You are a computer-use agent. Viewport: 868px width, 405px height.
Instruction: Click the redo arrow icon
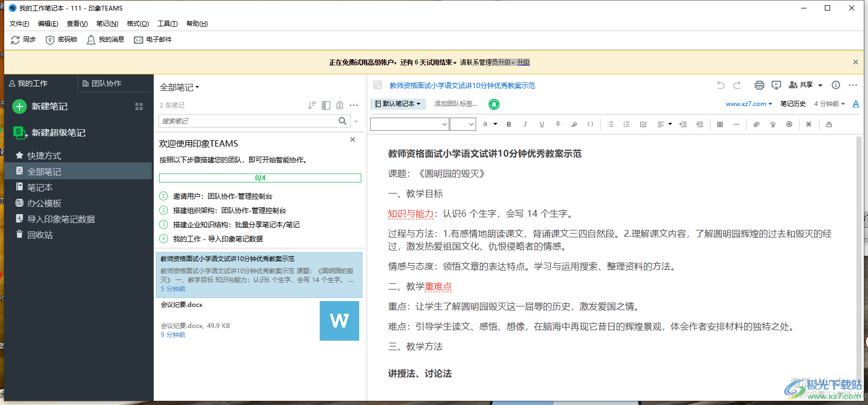(737, 85)
